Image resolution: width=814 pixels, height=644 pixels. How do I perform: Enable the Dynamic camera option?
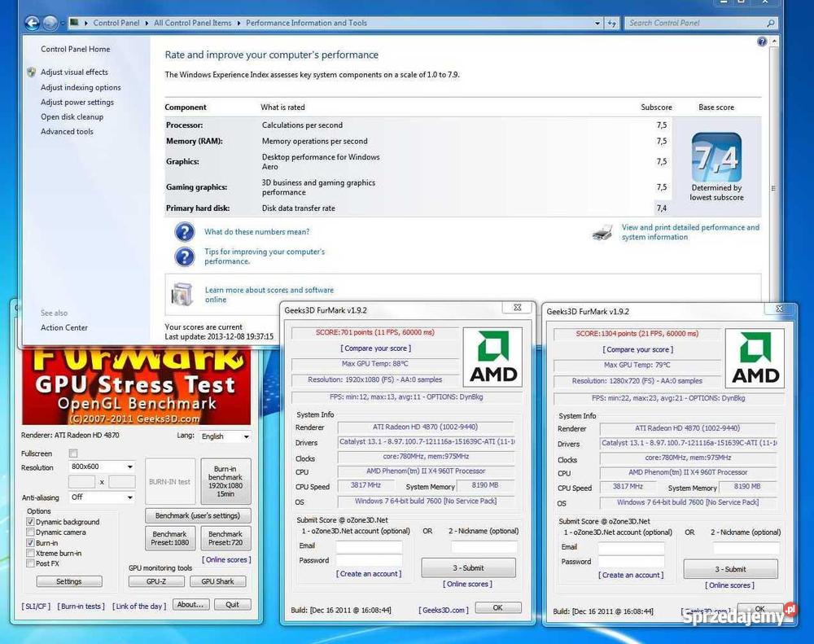pos(30,532)
